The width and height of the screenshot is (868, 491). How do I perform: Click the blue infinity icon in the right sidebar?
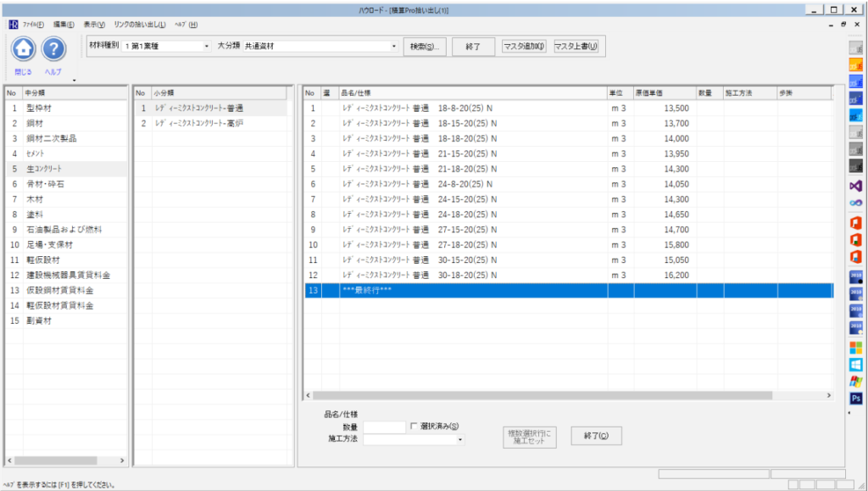point(855,202)
